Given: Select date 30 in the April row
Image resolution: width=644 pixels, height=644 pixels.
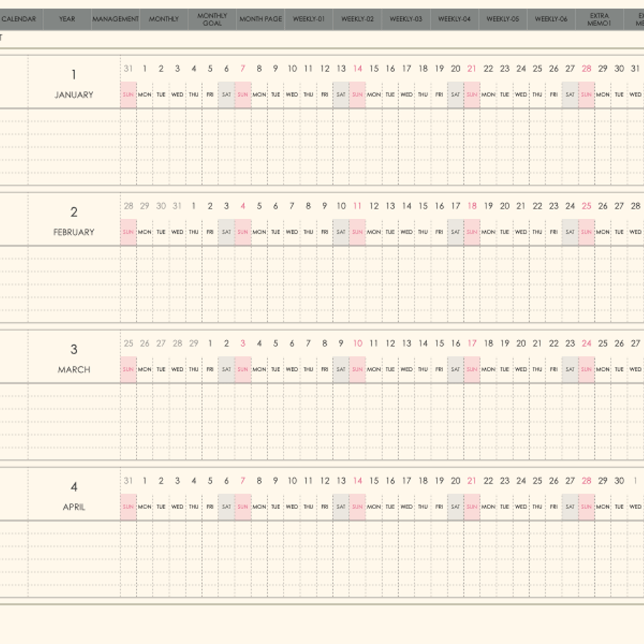Looking at the screenshot, I should point(619,480).
